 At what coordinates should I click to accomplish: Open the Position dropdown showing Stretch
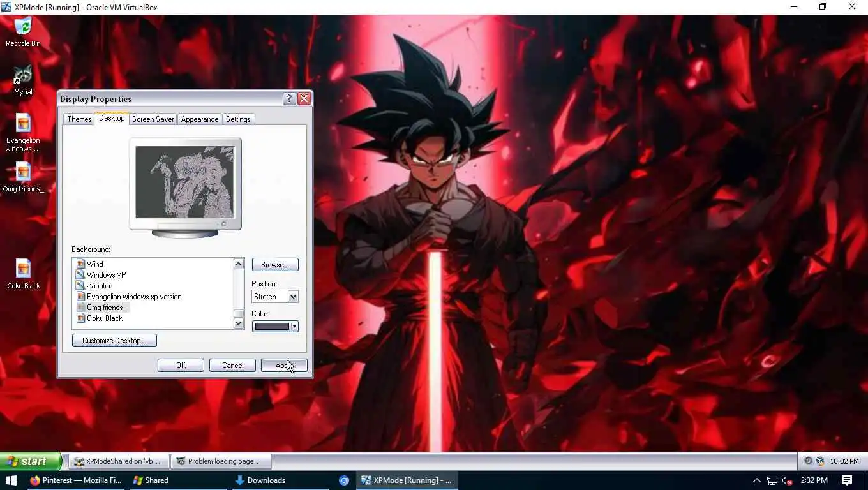pos(275,297)
